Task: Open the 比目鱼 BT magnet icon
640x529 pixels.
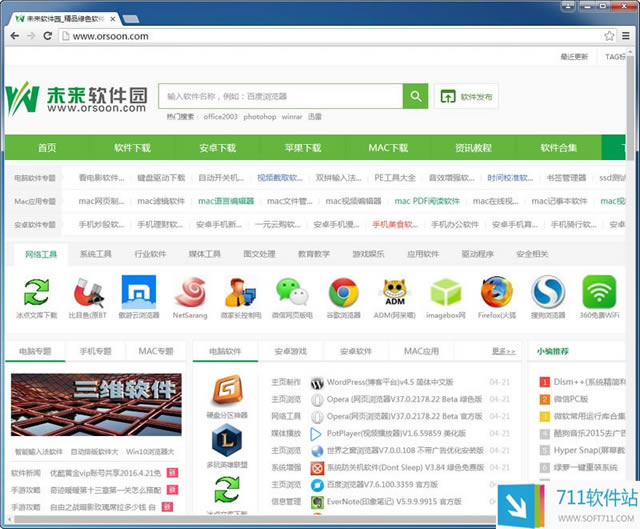Action: 88,292
